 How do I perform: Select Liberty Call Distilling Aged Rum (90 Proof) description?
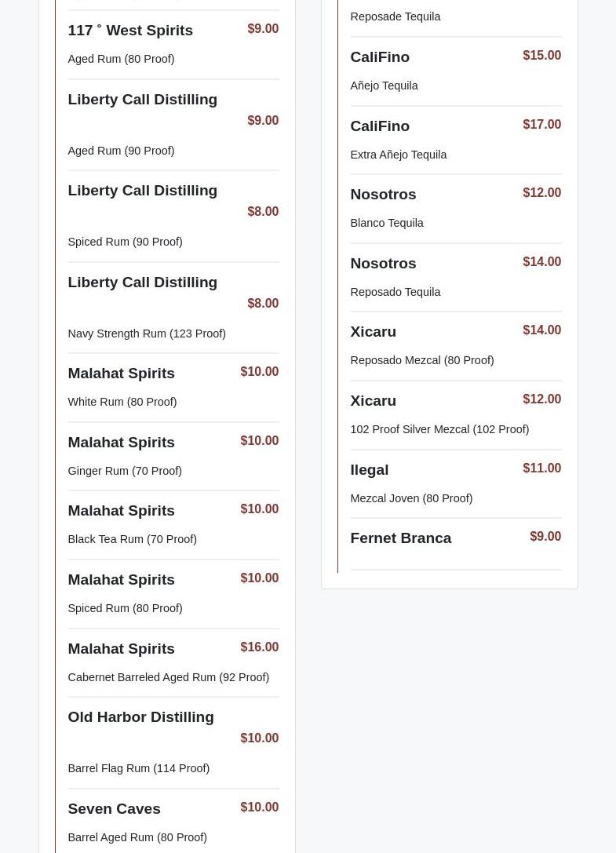[x=121, y=151]
